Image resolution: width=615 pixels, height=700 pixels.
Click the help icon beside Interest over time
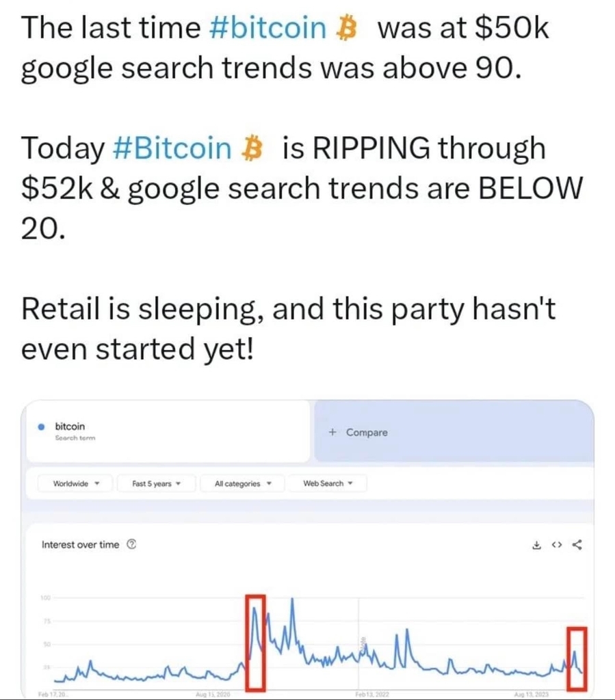point(131,544)
